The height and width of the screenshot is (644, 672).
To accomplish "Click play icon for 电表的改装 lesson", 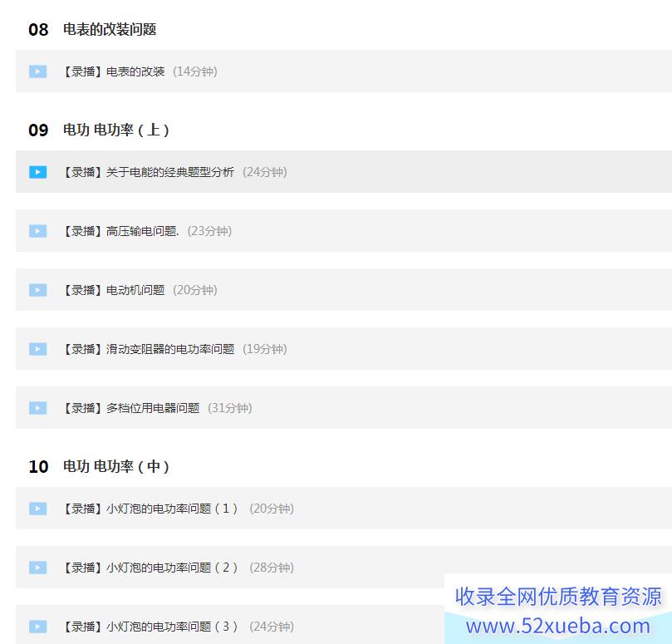I will (37, 71).
